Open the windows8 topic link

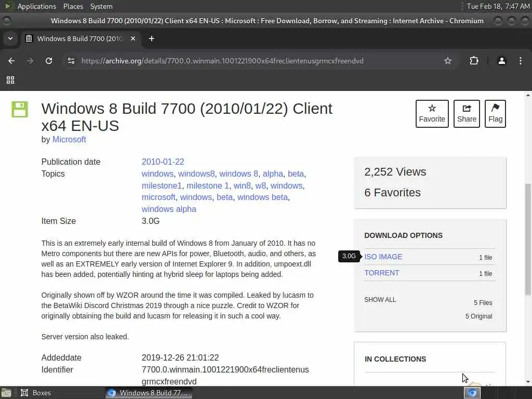[196, 174]
